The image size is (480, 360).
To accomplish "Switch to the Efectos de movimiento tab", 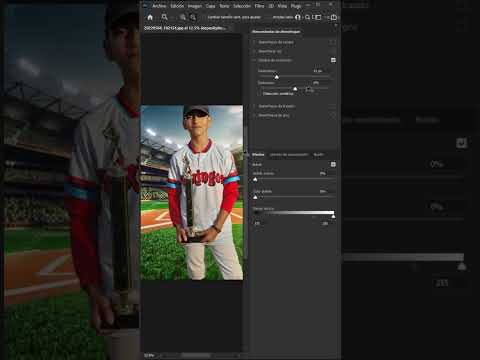I will click(x=289, y=154).
